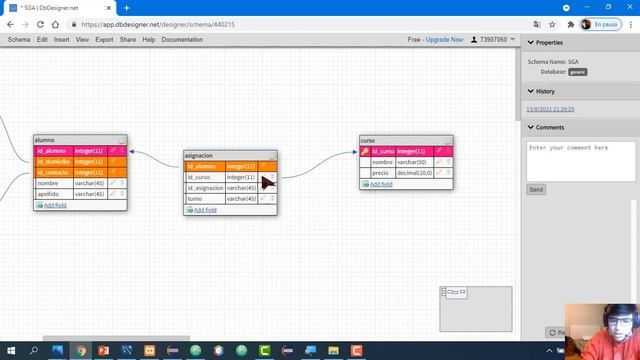Click the id_asignacion field name
Viewport: 640px width, 360px height.
(205, 188)
